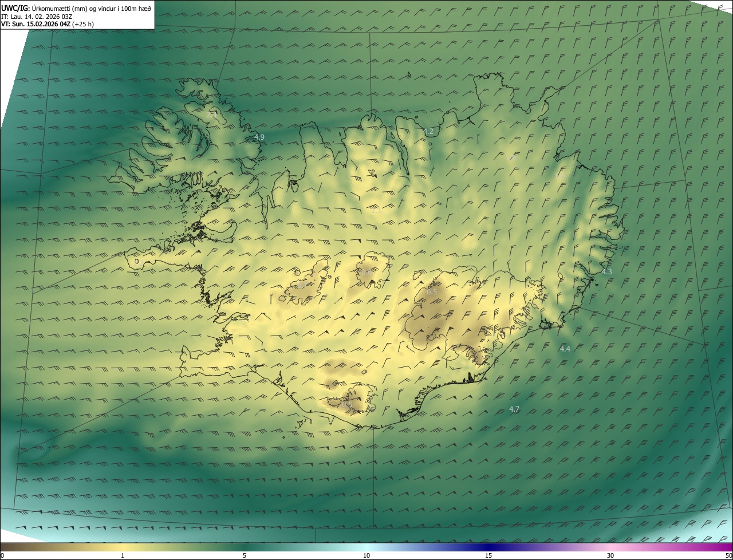Click the 4.3 value label on the map
This screenshot has height=560, width=733.
click(607, 271)
